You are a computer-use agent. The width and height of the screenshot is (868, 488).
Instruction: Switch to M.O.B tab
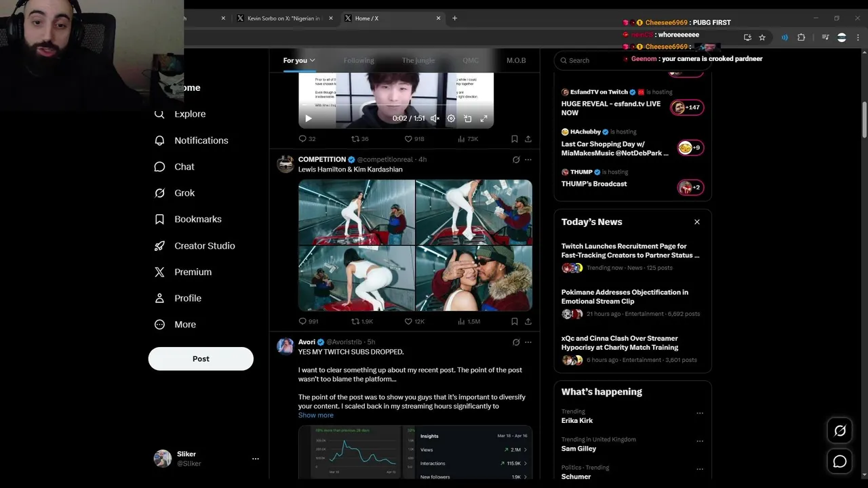[x=516, y=60]
